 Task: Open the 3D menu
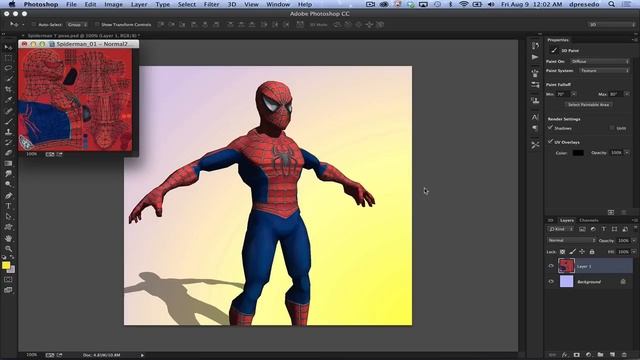[x=232, y=4]
